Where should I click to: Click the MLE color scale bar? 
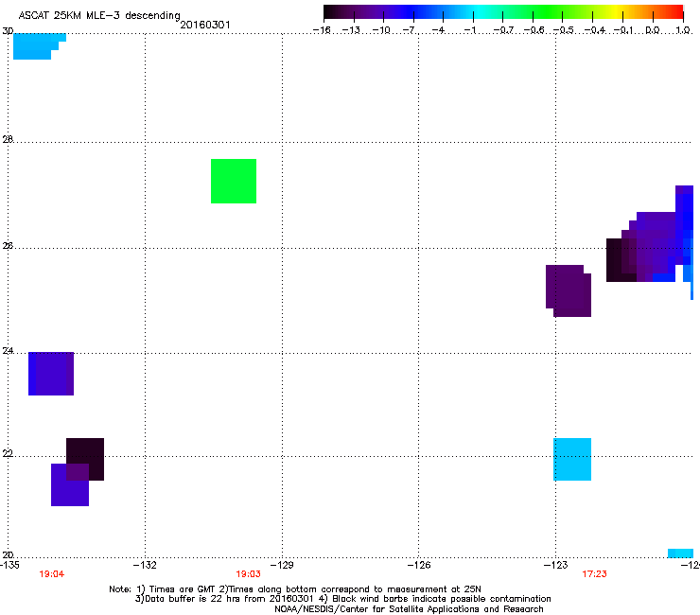[503, 12]
